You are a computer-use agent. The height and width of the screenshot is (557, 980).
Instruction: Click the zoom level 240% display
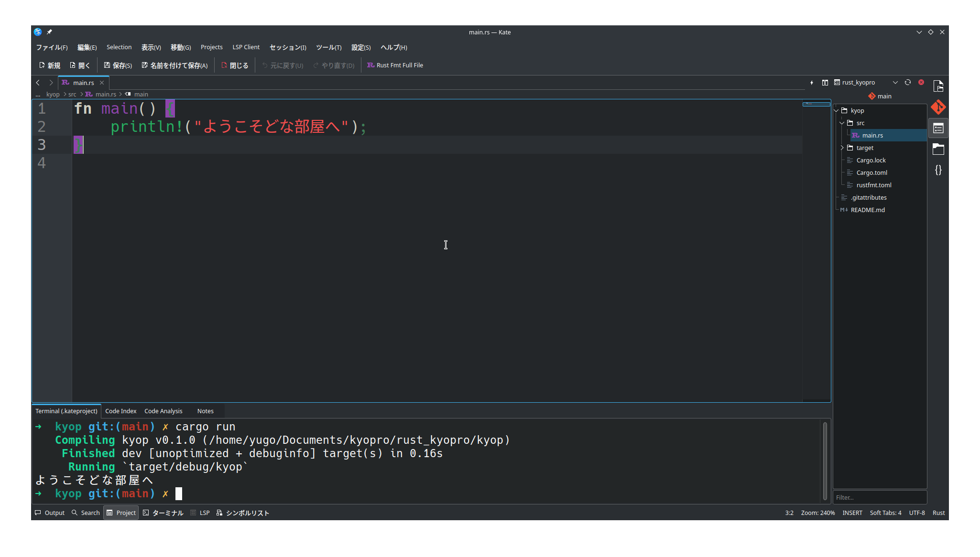click(817, 513)
